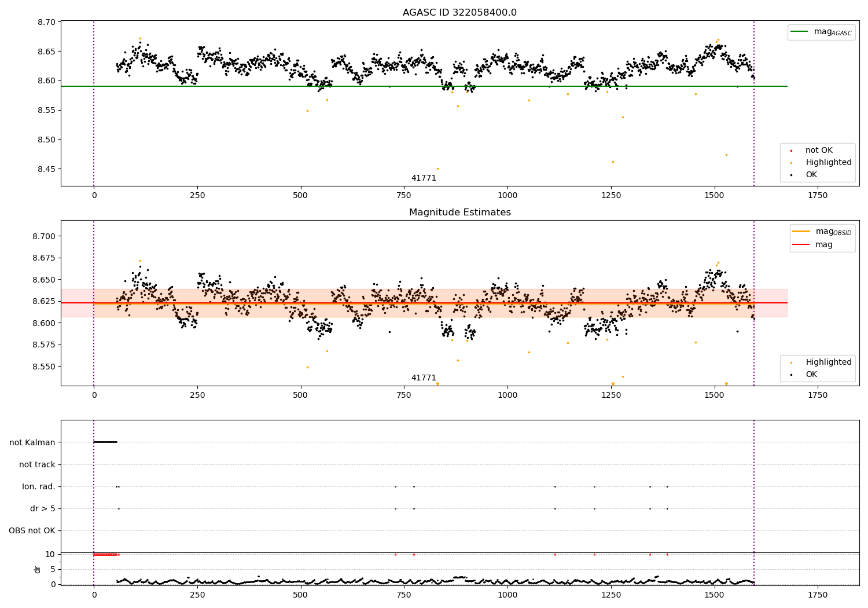
Task: Click the orange outlier point at 8.46 near 1255
Action: (613, 162)
